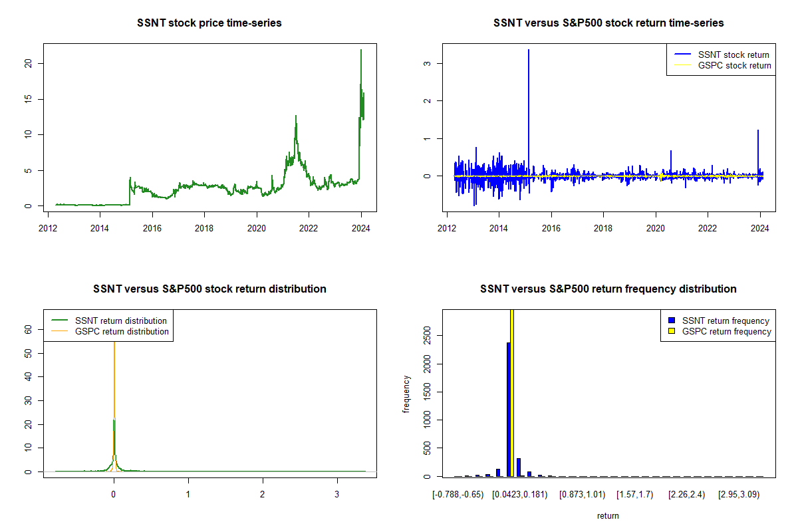Click the 'return' x-axis label under the histogram
The width and height of the screenshot is (798, 532).
click(x=608, y=515)
